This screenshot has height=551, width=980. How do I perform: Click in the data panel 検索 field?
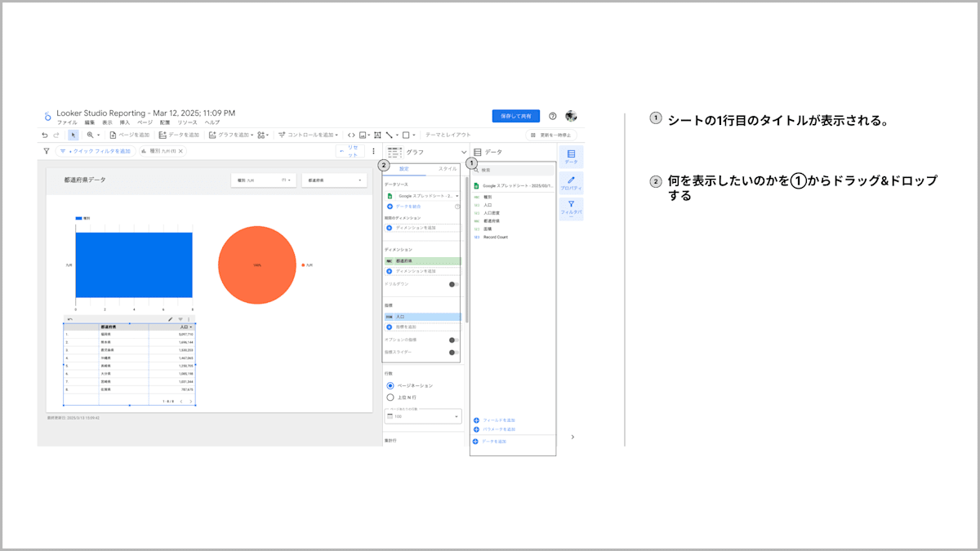(x=512, y=170)
